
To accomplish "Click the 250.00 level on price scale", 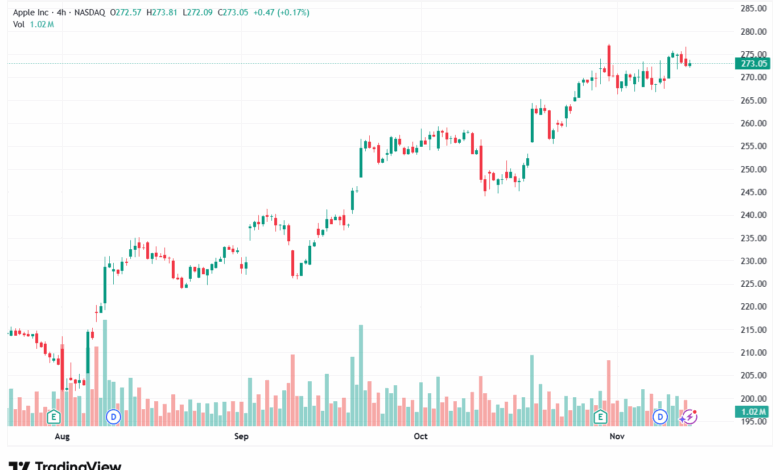I will pos(753,169).
